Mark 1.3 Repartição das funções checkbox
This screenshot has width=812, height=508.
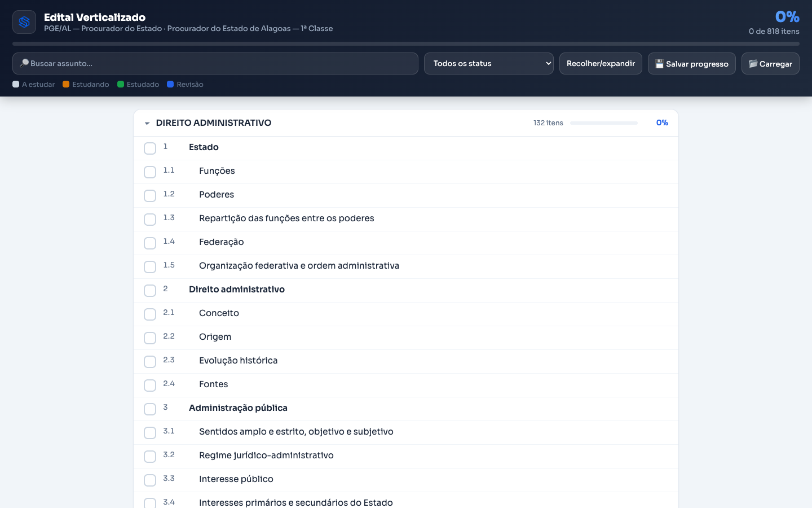tap(150, 220)
